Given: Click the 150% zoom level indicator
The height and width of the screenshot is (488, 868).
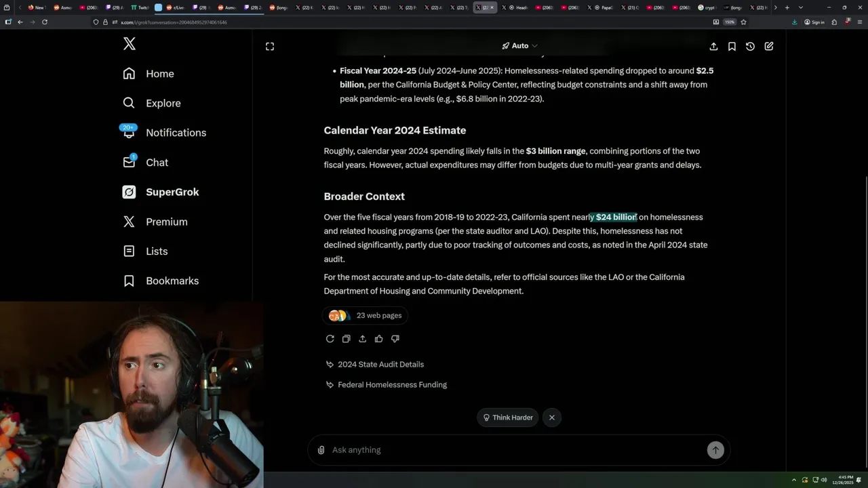Looking at the screenshot, I should [730, 22].
